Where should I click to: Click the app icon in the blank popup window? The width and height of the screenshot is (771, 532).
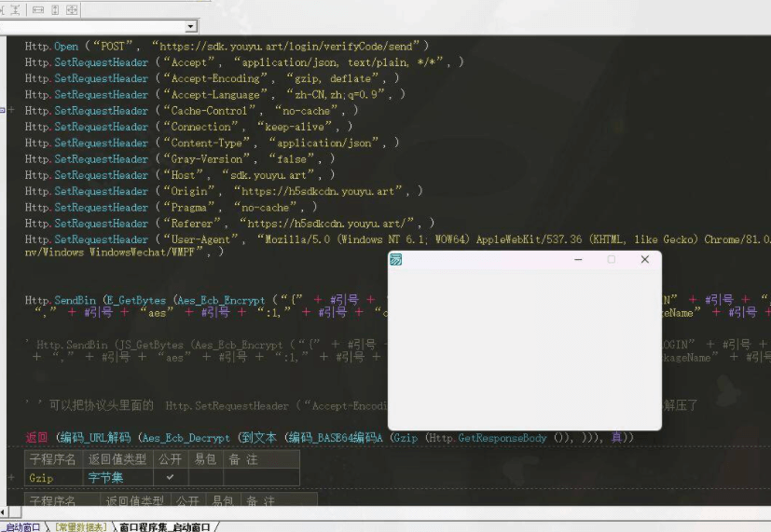coord(396,259)
